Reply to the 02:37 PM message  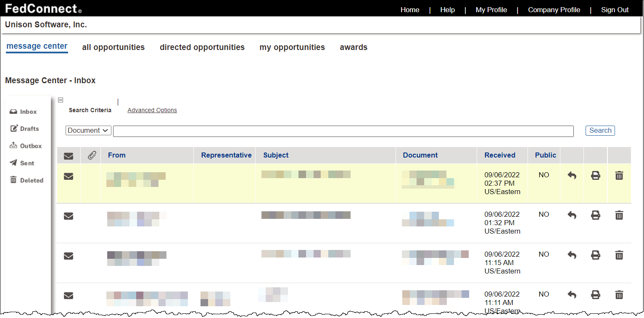[x=572, y=176]
